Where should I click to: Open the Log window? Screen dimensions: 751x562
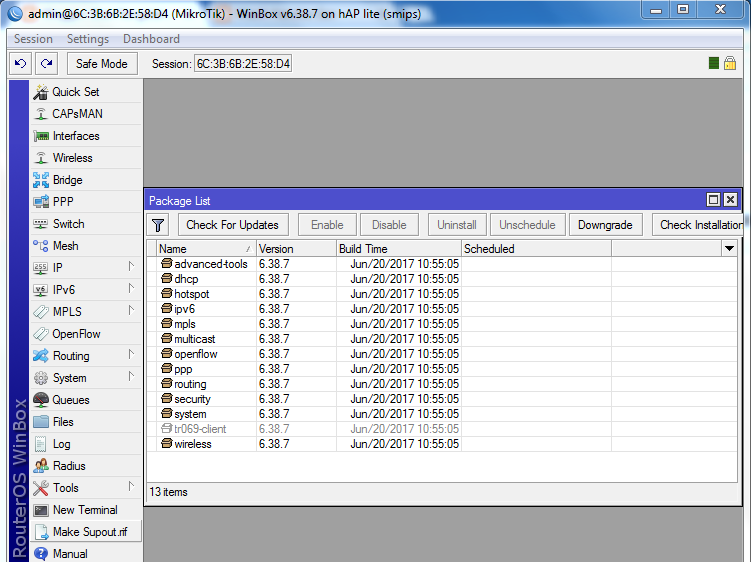point(86,444)
